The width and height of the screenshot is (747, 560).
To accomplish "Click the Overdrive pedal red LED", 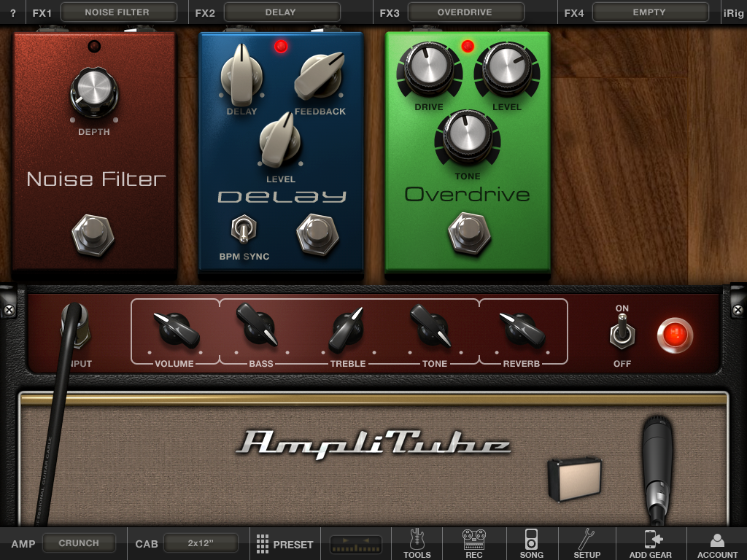I will click(468, 46).
